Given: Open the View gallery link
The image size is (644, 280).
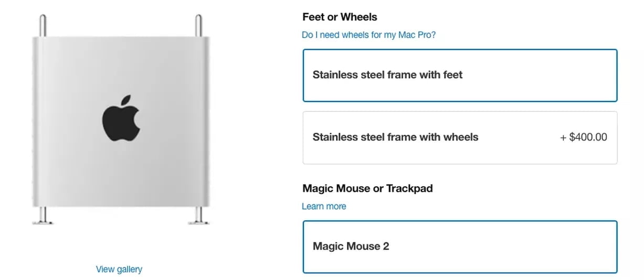Looking at the screenshot, I should point(119,269).
